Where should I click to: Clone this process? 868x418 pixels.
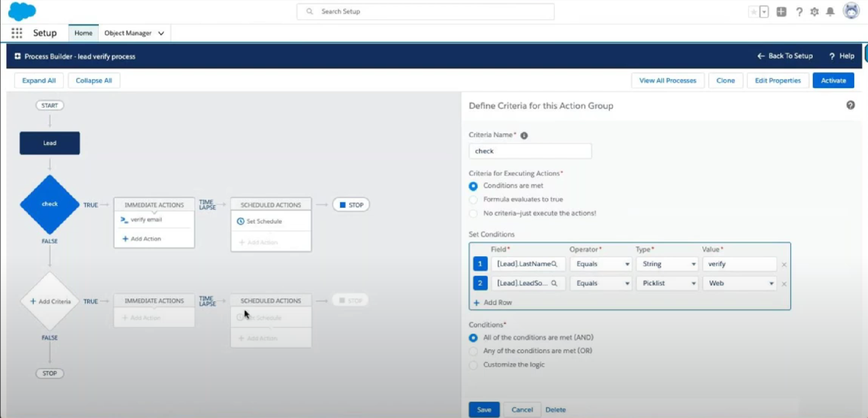[725, 80]
